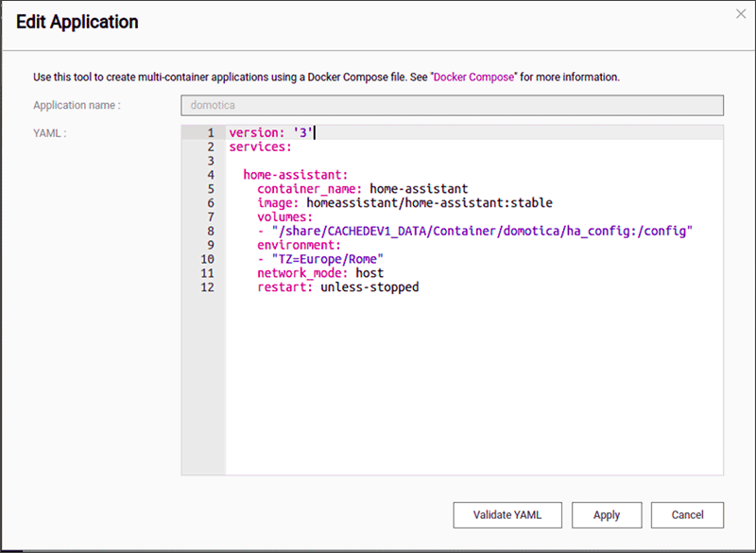
Task: Click the ha_config volume path string
Action: click(x=482, y=231)
